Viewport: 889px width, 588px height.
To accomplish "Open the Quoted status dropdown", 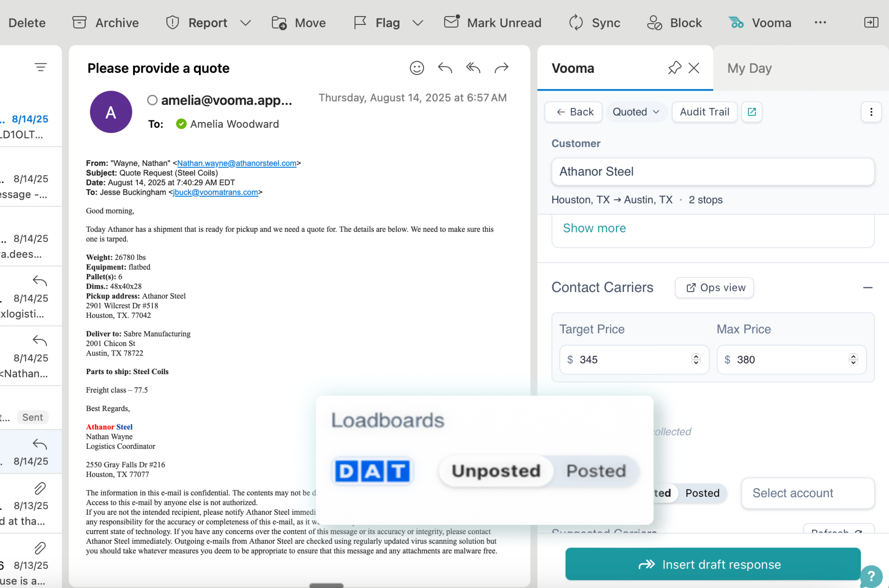I will [636, 112].
